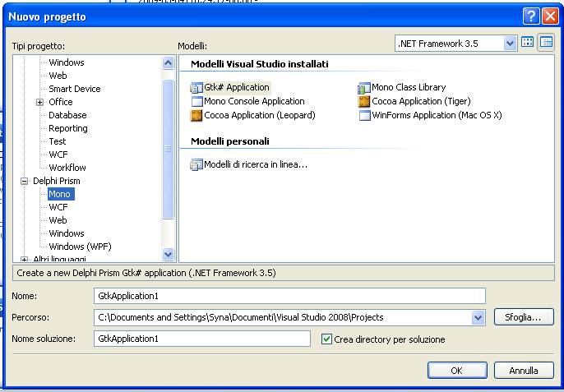Select the Test project type
This screenshot has height=392, width=564.
point(58,141)
